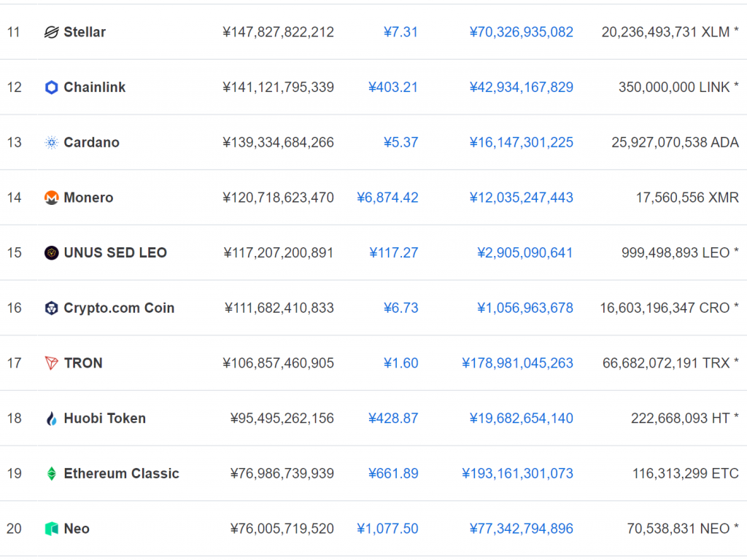Select Huobi Token market cap ¥95,495,262,156
Viewport: 747px width, 560px height.
pyautogui.click(x=282, y=419)
